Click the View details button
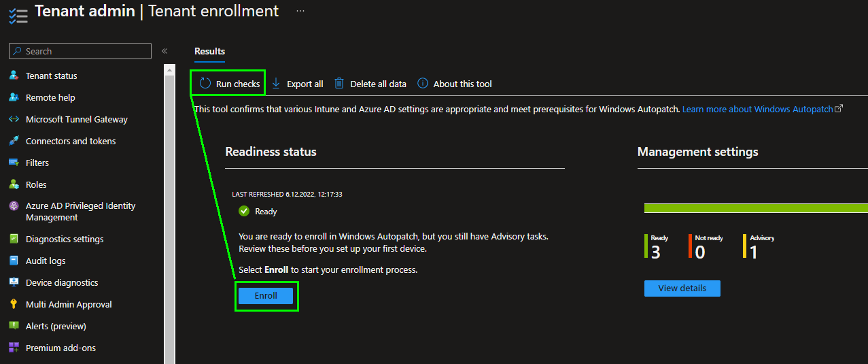The image size is (868, 364). point(682,288)
